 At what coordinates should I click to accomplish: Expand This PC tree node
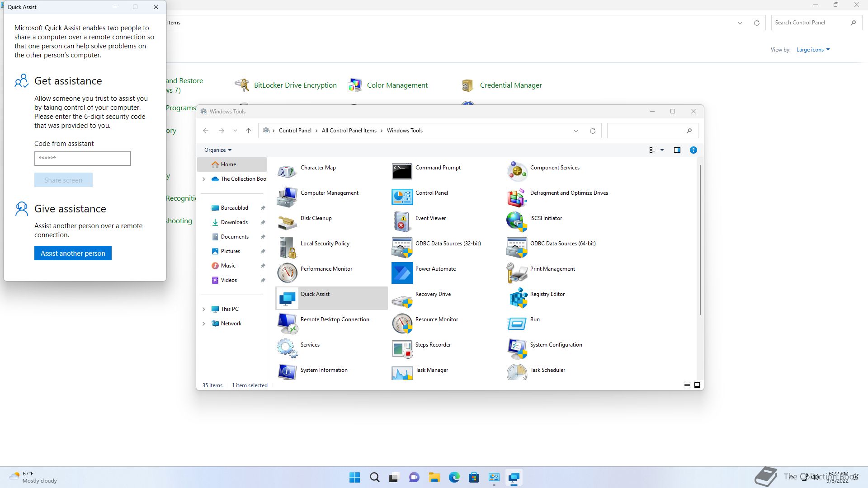point(203,309)
